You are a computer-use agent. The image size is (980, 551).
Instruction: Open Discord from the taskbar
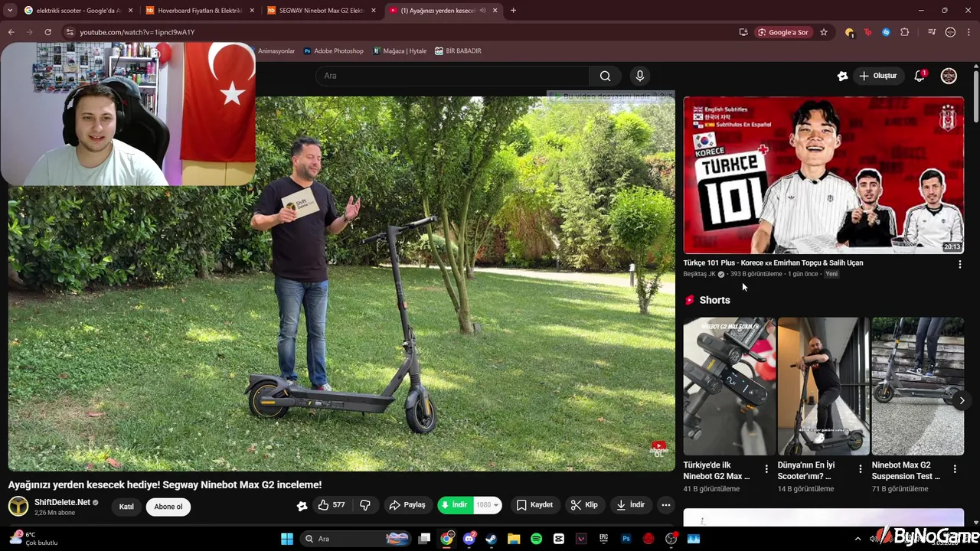point(469,539)
